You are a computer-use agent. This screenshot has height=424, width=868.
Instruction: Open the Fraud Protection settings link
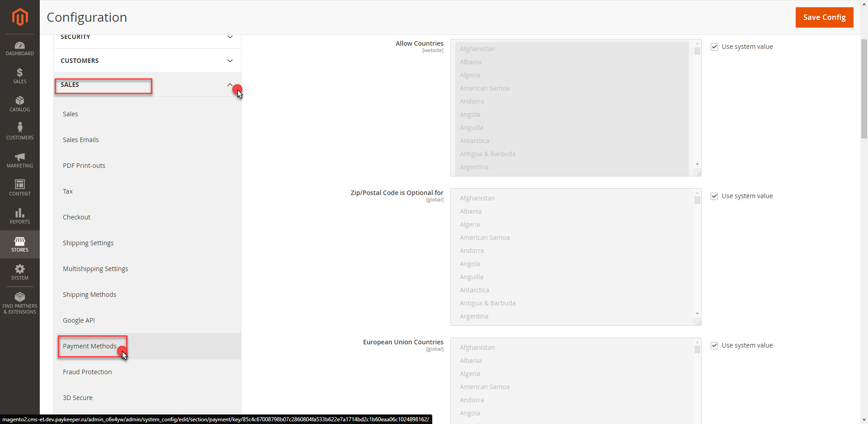click(87, 372)
